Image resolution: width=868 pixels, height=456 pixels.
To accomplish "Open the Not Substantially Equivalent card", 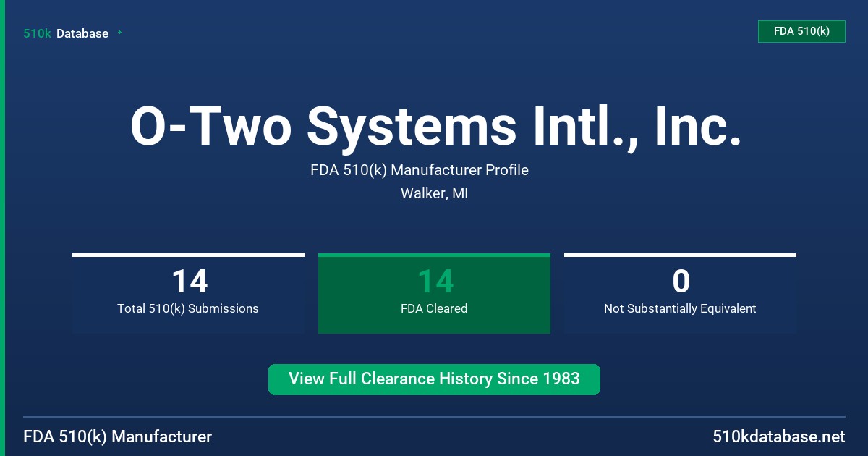I will coord(680,293).
